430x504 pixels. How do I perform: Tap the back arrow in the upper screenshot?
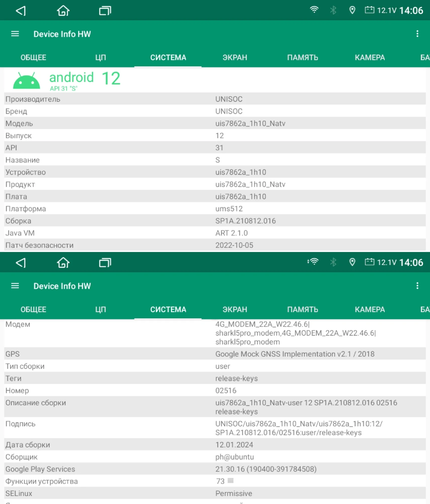pyautogui.click(x=21, y=11)
